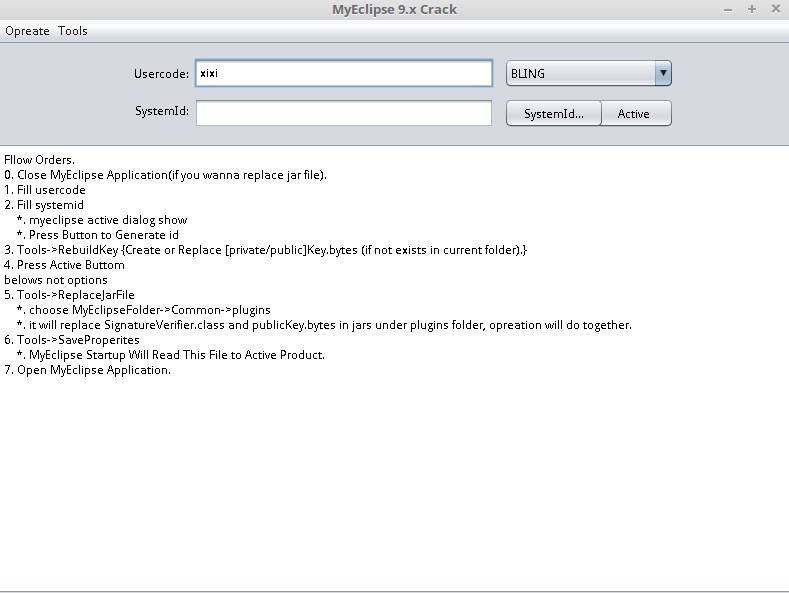Click the '5. Tools->ReplaceJarFile' line
The image size is (789, 593).
(x=69, y=295)
